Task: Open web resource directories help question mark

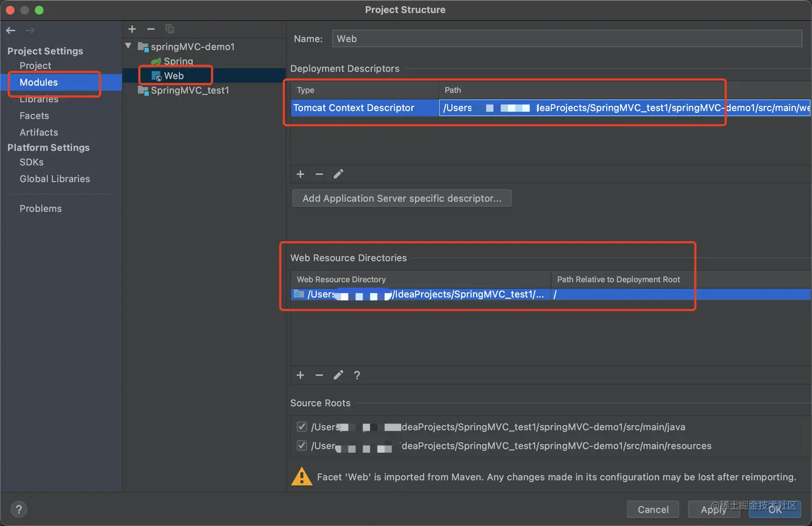Action: [357, 375]
